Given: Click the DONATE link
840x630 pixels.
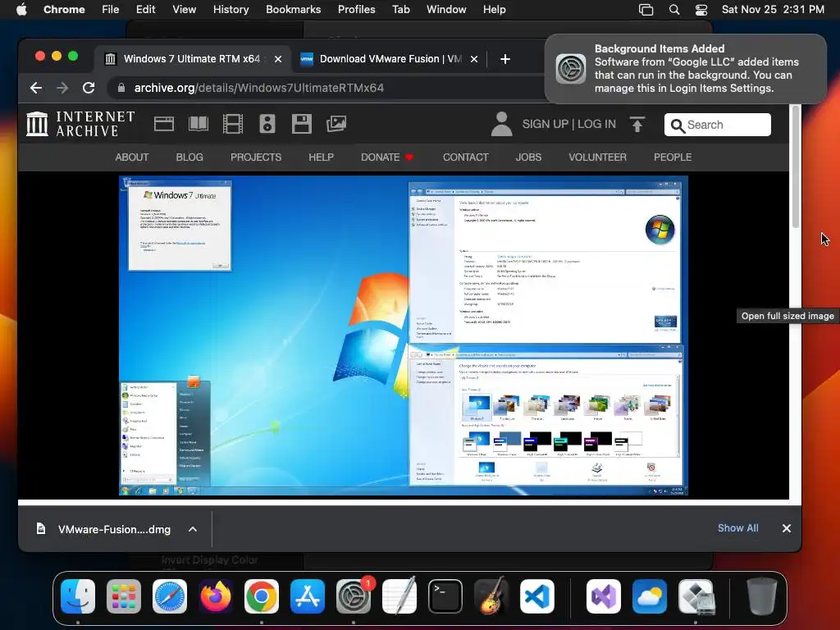Looking at the screenshot, I should 387,157.
